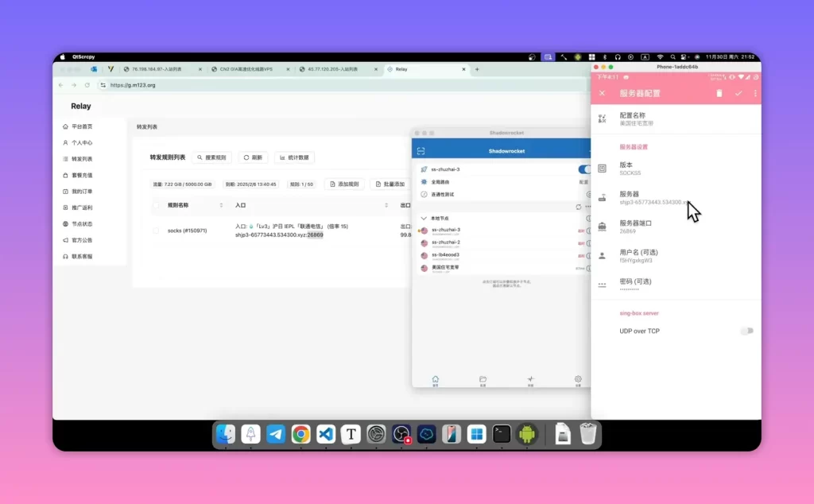The image size is (814, 504).
Task: Confirm server config with the checkmark icon
Action: click(x=738, y=94)
